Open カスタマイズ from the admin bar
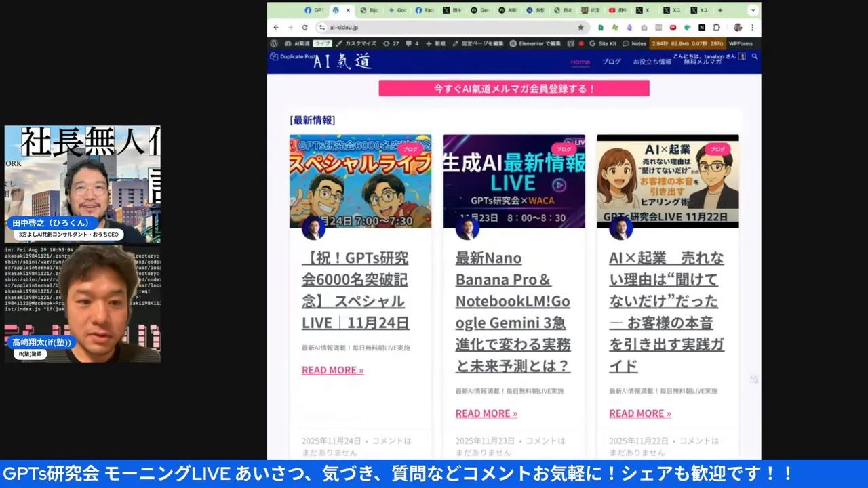Image resolution: width=868 pixels, height=488 pixels. 360,43
